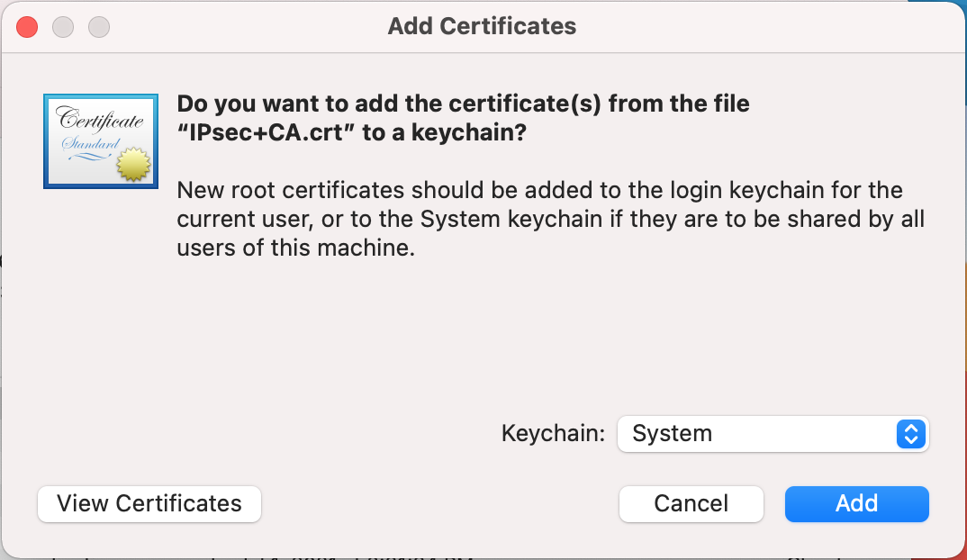Screen dimensions: 967x560
Task: Click the blue "Standard" script on the certificate image
Action: pyautogui.click(x=90, y=144)
